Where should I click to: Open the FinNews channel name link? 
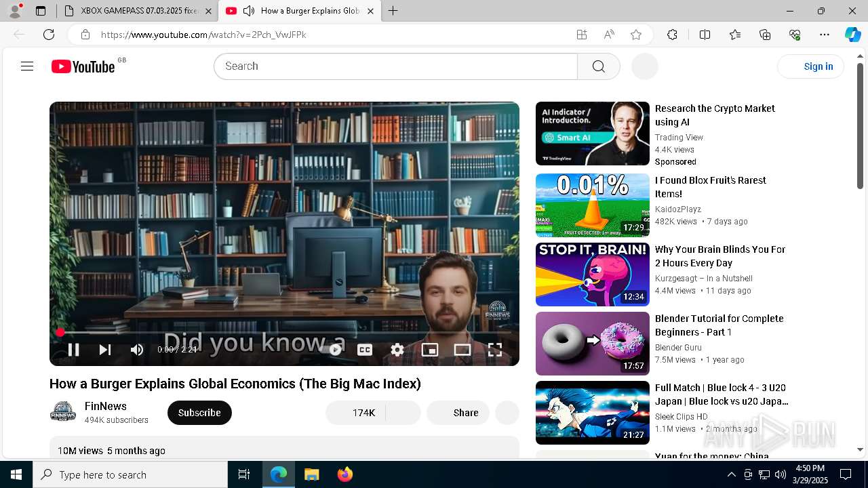(106, 406)
